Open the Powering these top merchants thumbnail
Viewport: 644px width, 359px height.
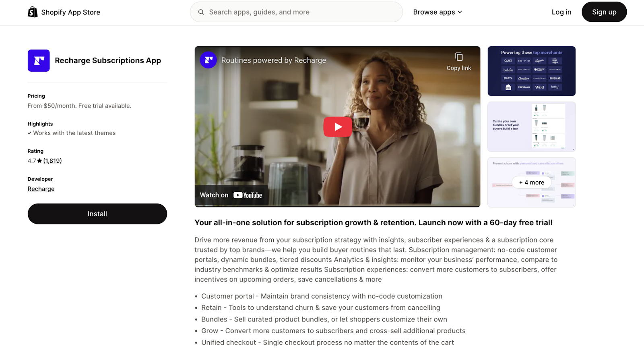pos(531,71)
